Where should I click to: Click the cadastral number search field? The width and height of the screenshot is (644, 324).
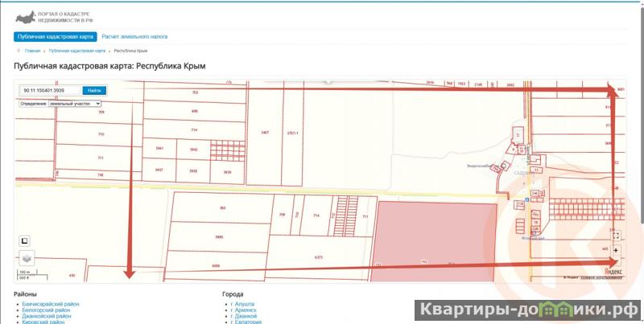50,91
